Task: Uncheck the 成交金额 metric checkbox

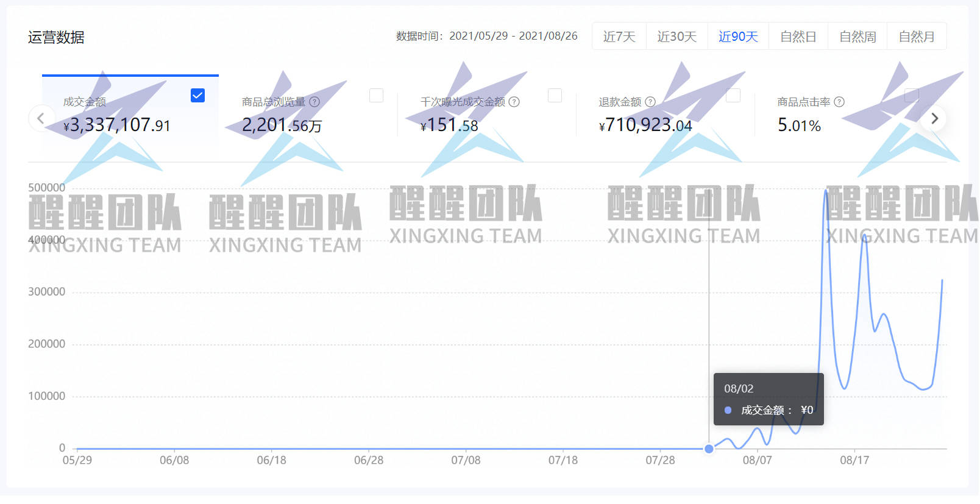Action: [197, 95]
